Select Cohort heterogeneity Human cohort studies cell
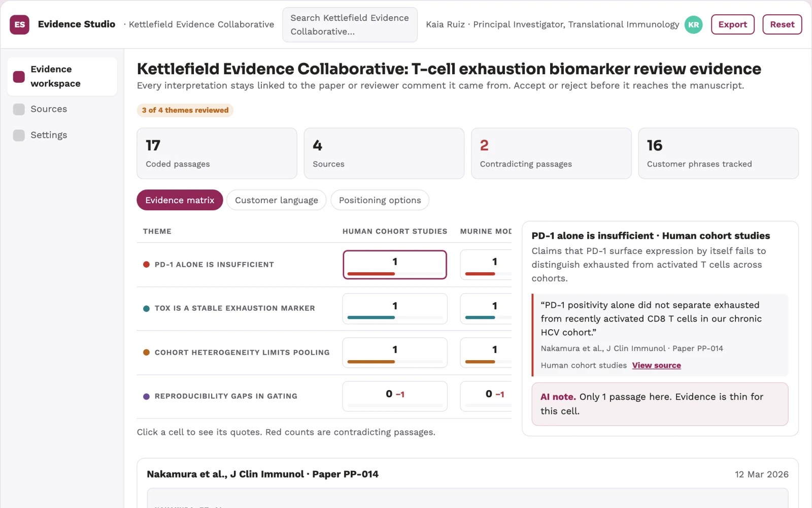Screen dimensions: 812x508 [395, 353]
